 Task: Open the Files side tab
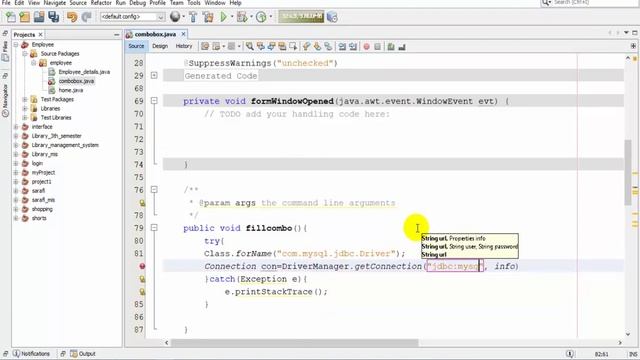[5, 51]
